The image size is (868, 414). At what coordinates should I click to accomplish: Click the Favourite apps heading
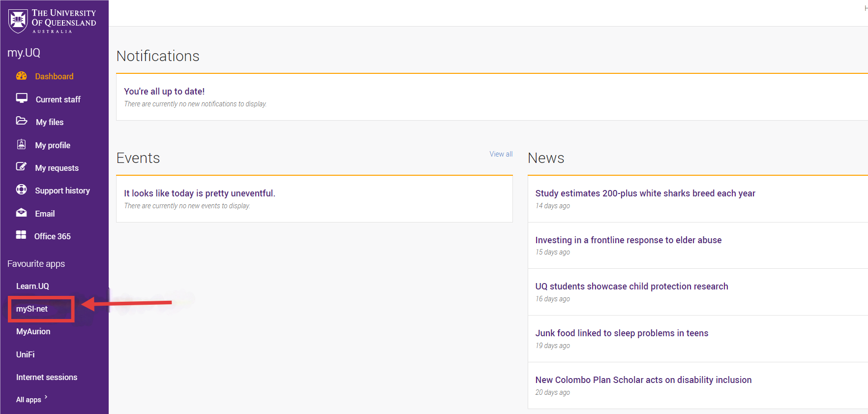click(x=36, y=264)
